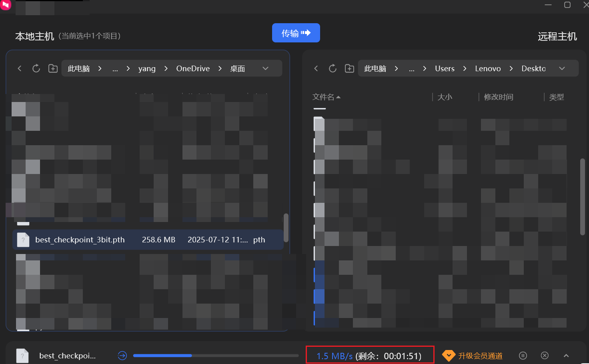Image resolution: width=589 pixels, height=364 pixels.
Task: Navigate to Lenovo in the remote path
Action: click(488, 68)
